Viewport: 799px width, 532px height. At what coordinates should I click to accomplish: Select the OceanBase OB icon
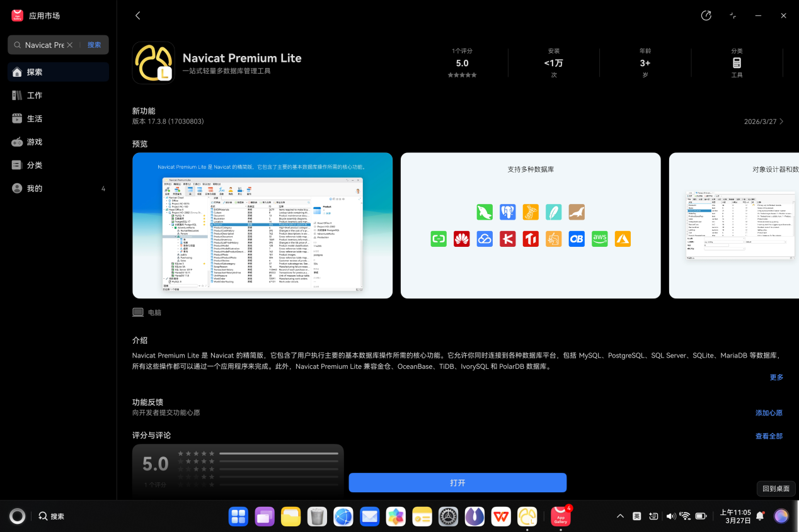576,239
